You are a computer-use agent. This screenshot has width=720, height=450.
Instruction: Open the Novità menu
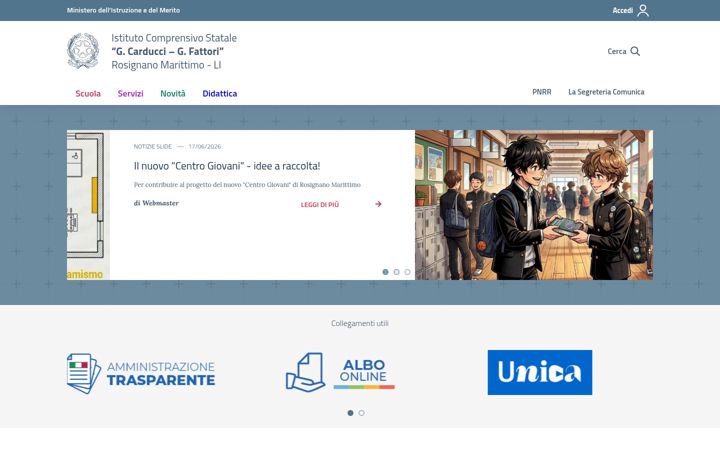[x=173, y=94]
